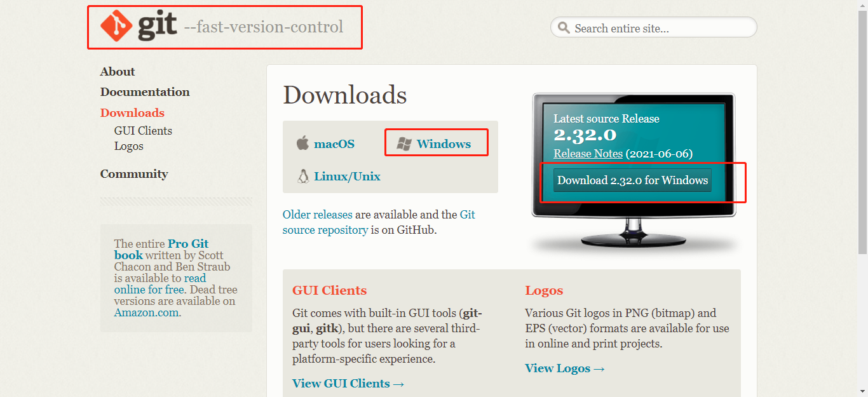
Task: Click the magnifying glass search icon
Action: pos(563,28)
